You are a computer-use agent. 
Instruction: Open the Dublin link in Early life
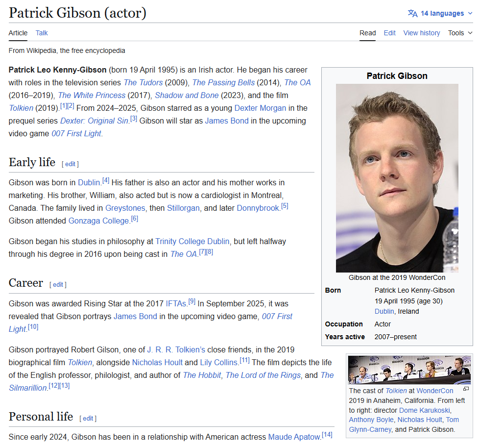(x=89, y=182)
